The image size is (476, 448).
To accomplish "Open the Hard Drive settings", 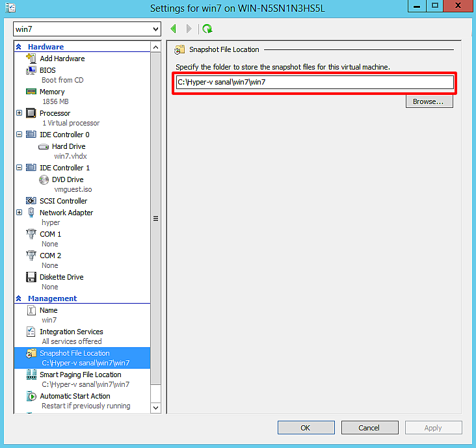I will tap(69, 146).
